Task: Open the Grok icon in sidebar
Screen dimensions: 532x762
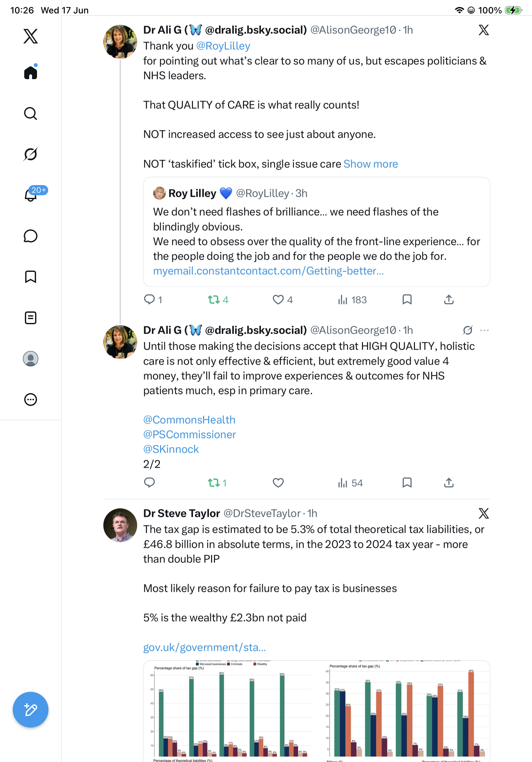Action: click(x=31, y=154)
